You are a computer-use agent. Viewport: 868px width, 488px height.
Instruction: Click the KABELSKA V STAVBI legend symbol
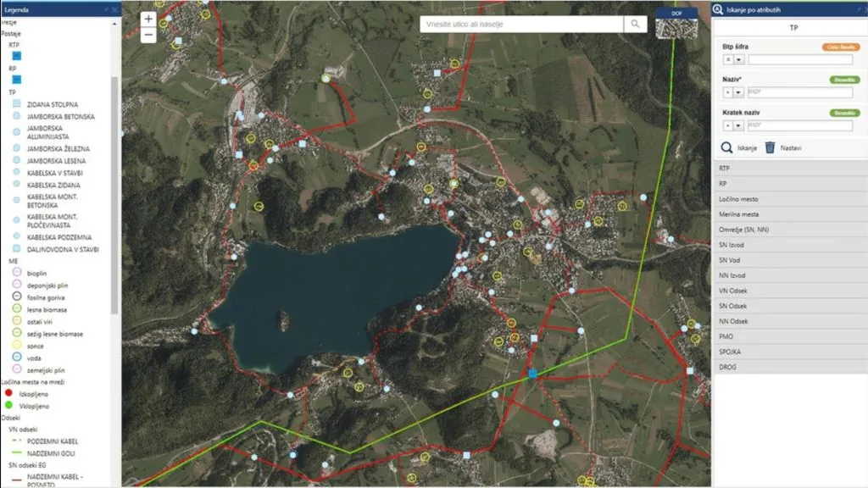(17, 172)
